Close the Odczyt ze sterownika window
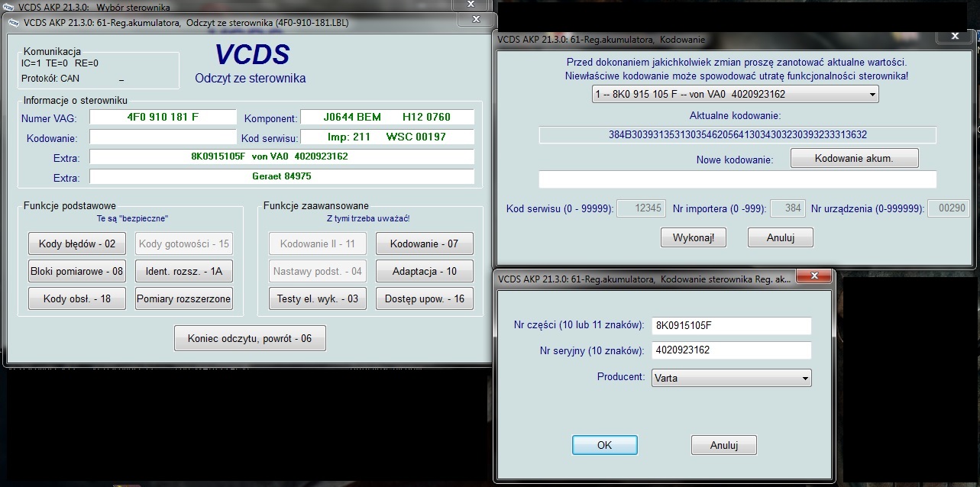This screenshot has width=980, height=487. 474,20
